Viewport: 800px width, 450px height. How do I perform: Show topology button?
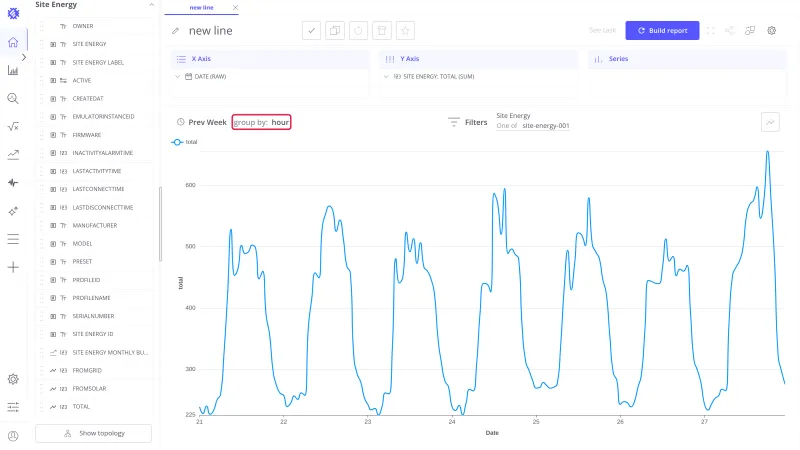coord(93,433)
